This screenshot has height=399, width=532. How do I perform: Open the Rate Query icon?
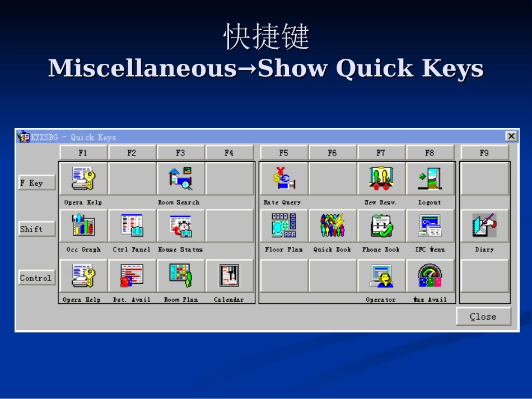(284, 179)
